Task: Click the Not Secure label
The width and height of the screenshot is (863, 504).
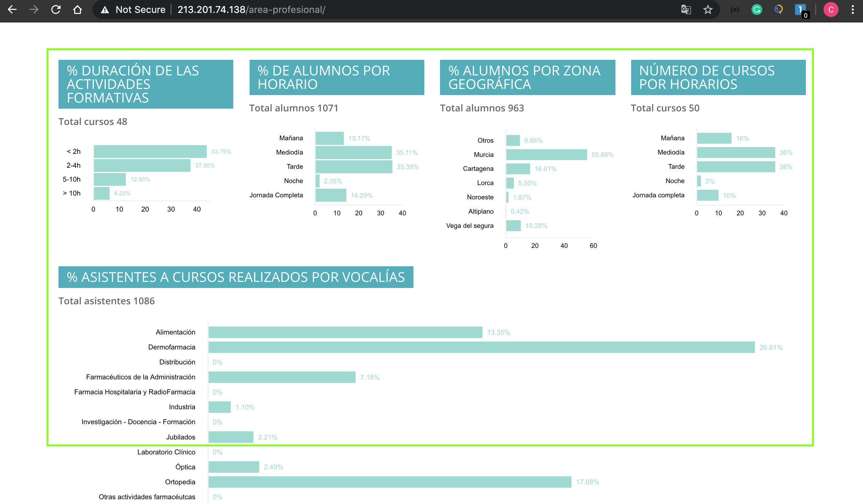Action: click(x=140, y=10)
